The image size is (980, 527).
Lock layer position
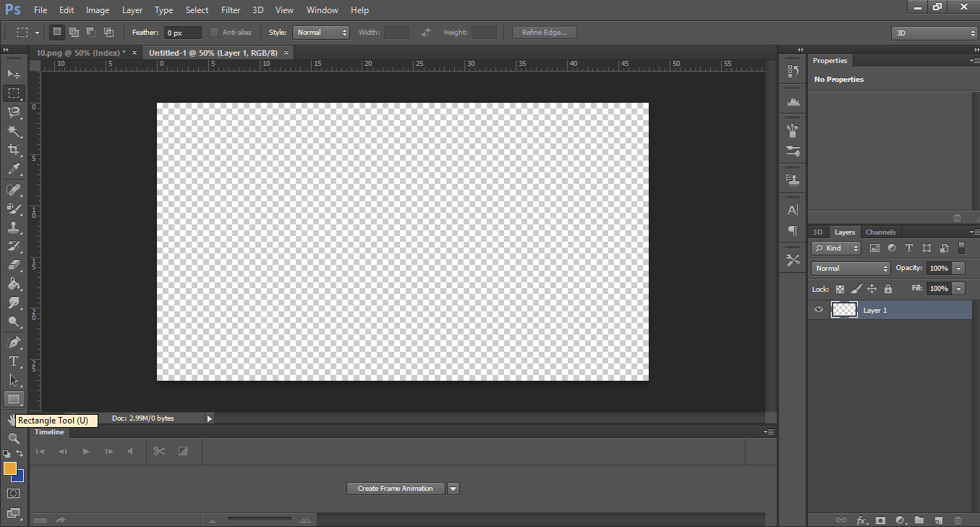(x=872, y=289)
